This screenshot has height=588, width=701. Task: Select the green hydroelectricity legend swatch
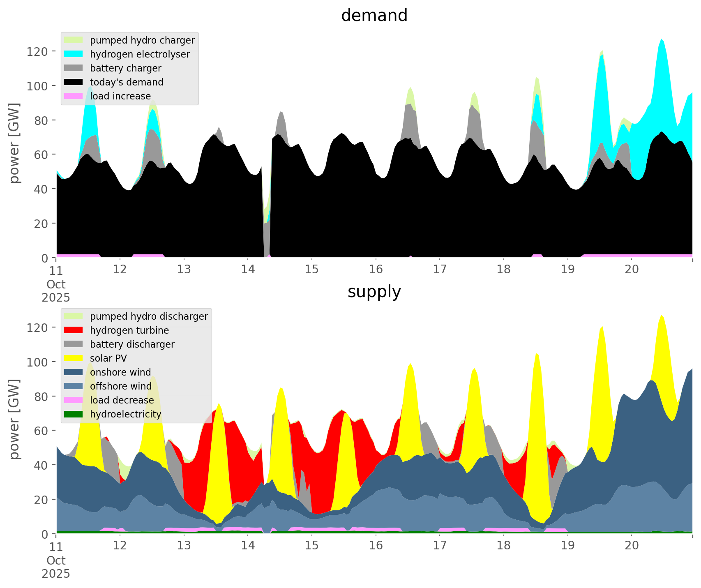pos(74,414)
